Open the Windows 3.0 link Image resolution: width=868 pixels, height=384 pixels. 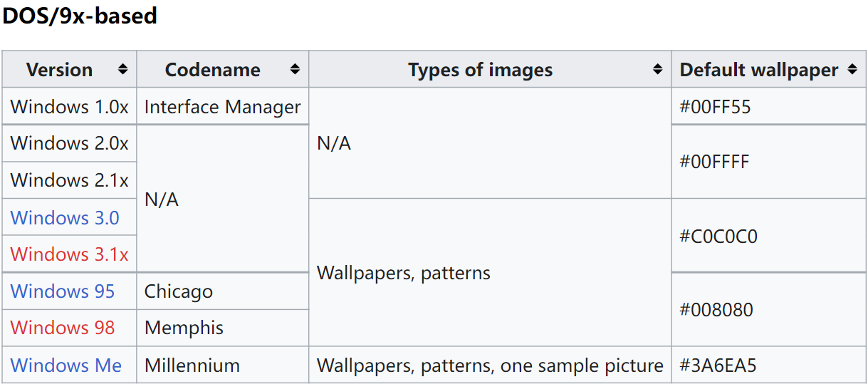[65, 217]
